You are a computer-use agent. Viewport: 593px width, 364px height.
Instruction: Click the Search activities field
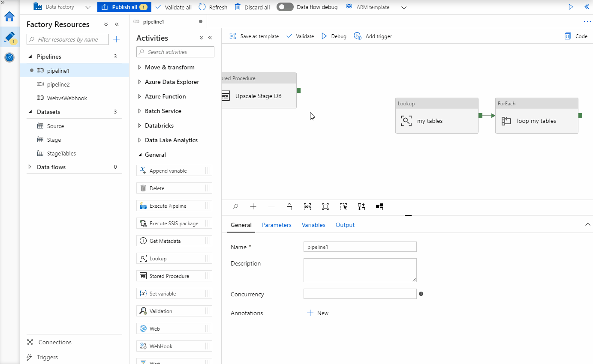[x=175, y=51]
